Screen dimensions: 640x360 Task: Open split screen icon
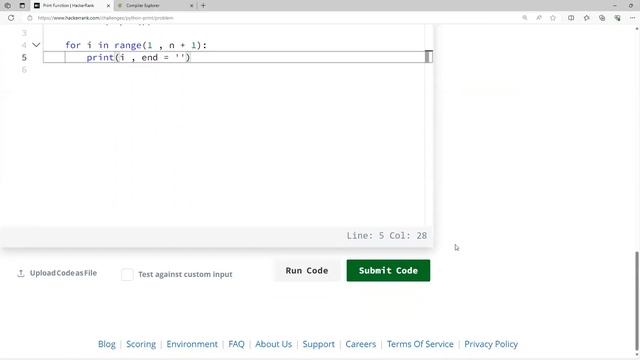coord(571,18)
